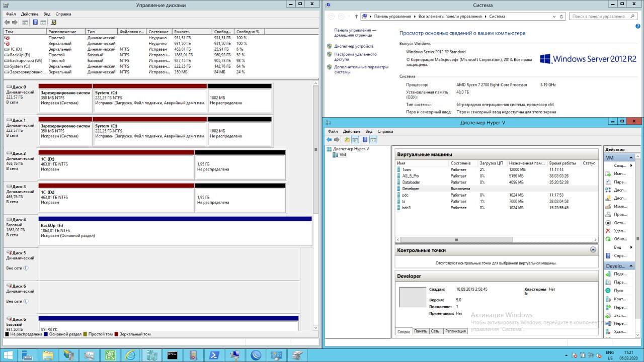
Task: Collapse the Контрольные точки panel chevron
Action: [x=593, y=250]
